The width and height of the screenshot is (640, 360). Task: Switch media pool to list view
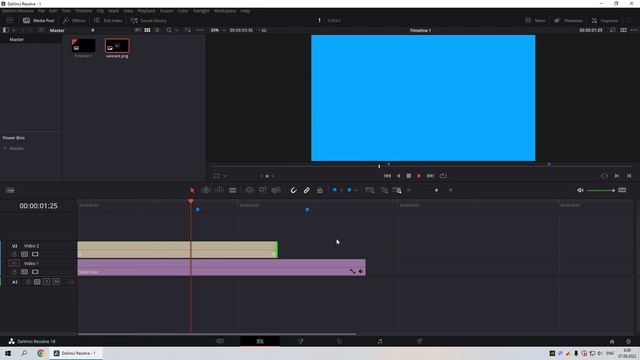(157, 30)
